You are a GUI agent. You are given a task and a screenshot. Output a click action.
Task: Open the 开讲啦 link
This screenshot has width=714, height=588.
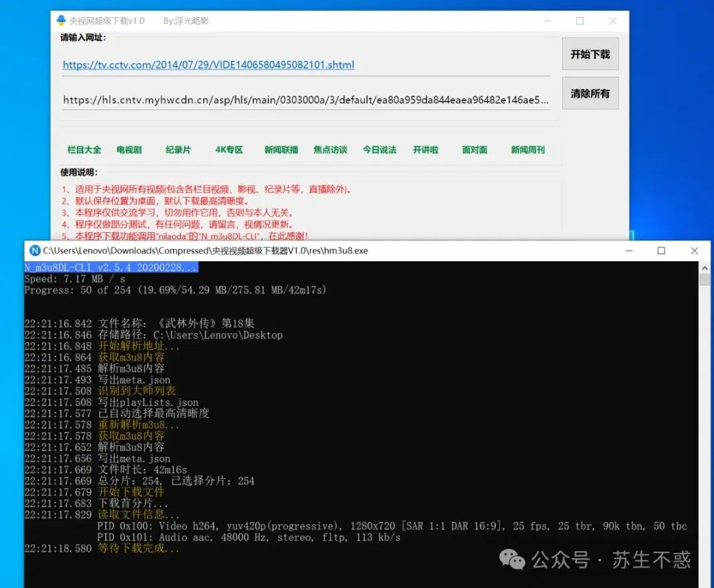pos(425,150)
